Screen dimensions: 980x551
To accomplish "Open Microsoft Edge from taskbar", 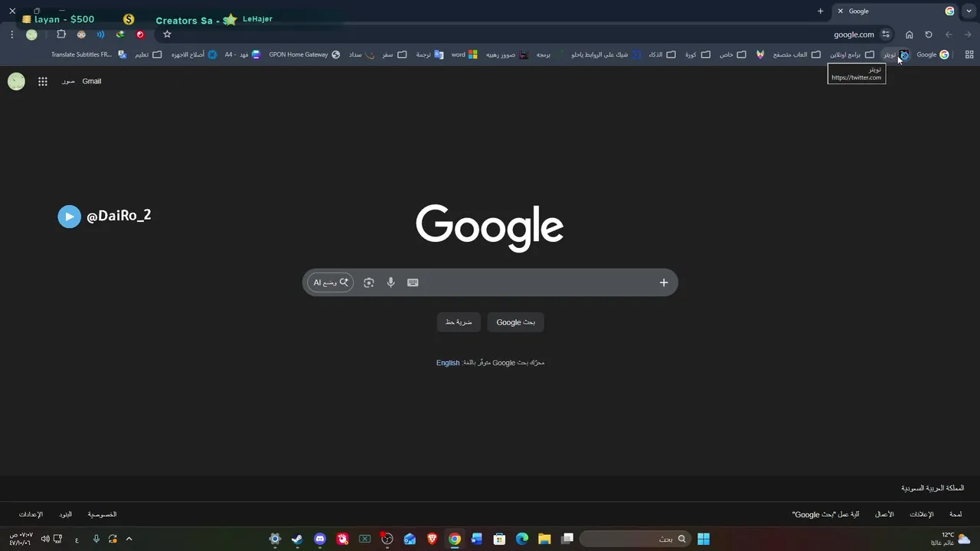I will (x=522, y=539).
